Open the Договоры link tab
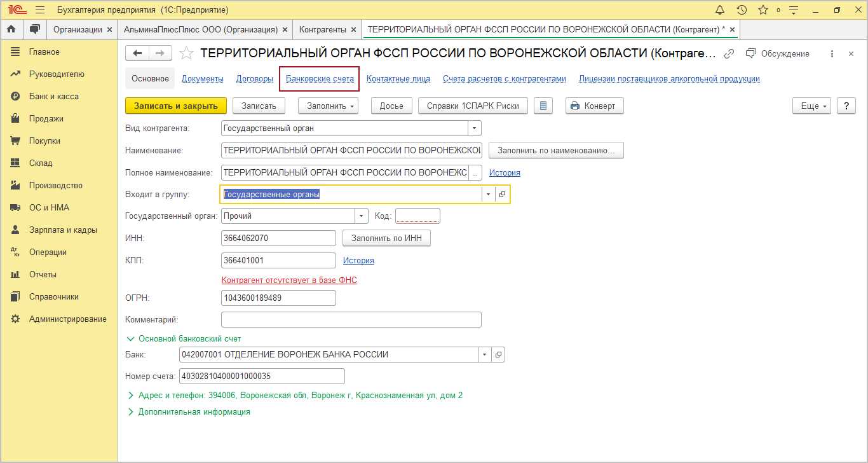Image resolution: width=868 pixels, height=463 pixels. click(x=255, y=79)
